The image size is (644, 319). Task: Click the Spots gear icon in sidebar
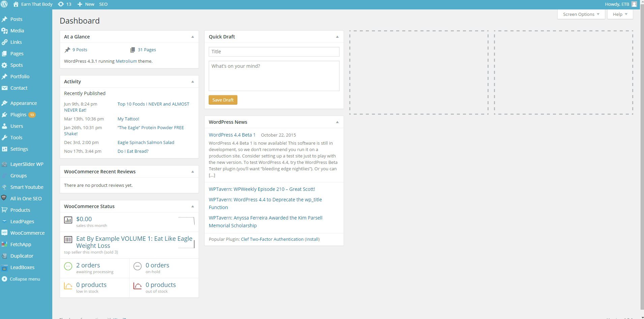point(4,65)
